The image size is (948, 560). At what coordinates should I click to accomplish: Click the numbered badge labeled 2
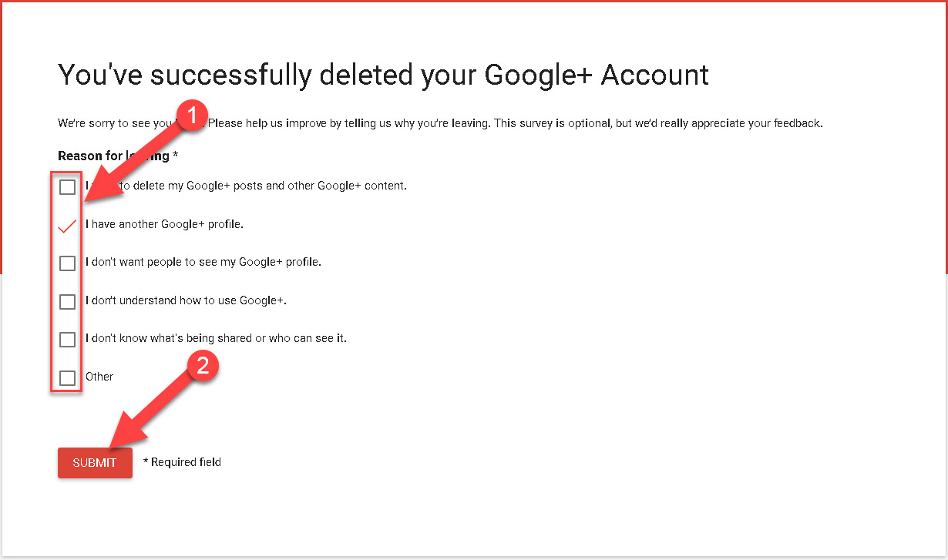(202, 367)
